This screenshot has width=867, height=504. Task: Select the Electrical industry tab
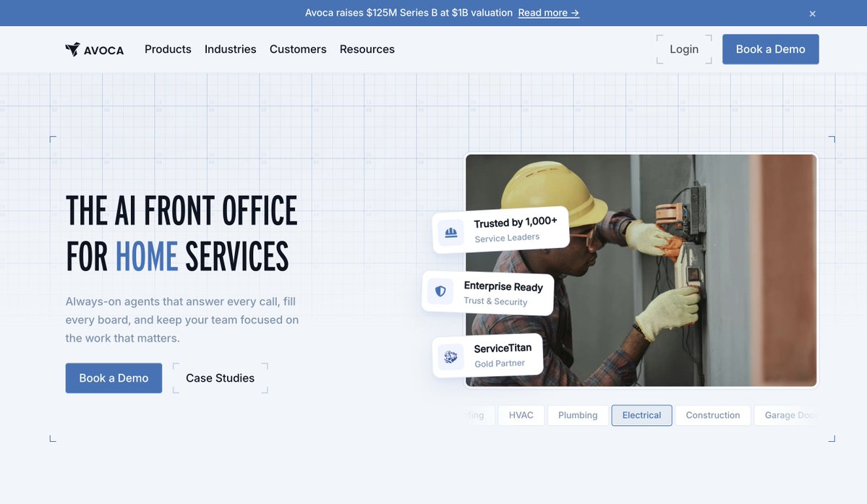(x=641, y=415)
